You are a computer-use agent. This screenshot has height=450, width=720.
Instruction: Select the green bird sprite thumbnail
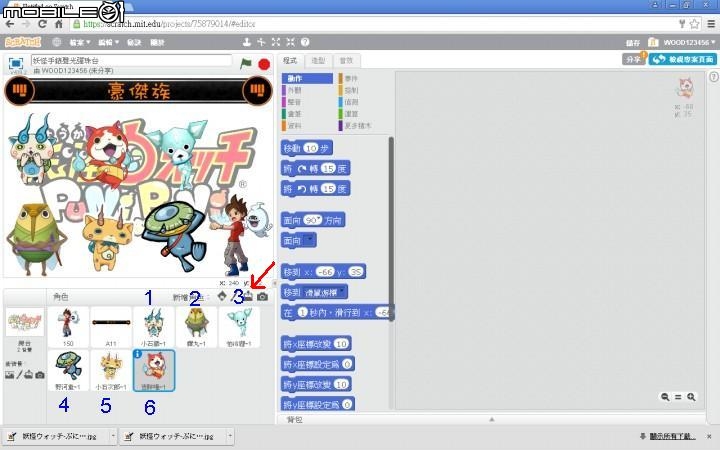click(196, 327)
